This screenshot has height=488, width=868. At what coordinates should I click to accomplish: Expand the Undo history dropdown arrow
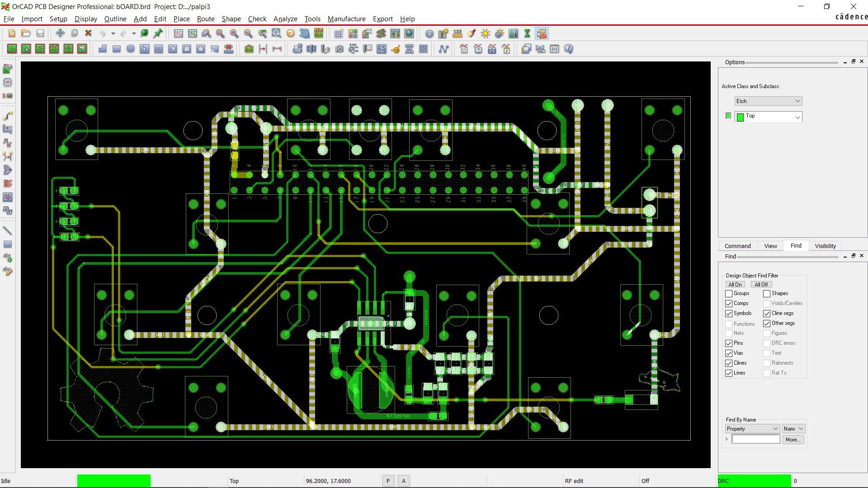[x=113, y=33]
